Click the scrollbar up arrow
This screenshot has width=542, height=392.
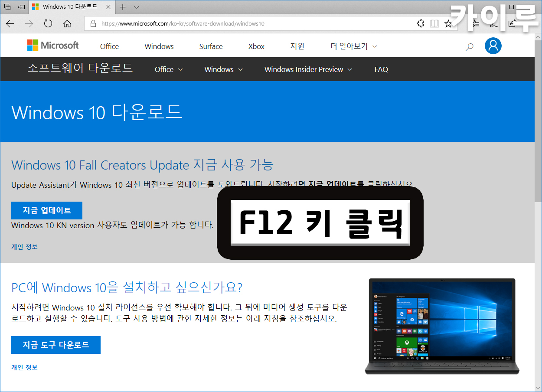[538, 36]
